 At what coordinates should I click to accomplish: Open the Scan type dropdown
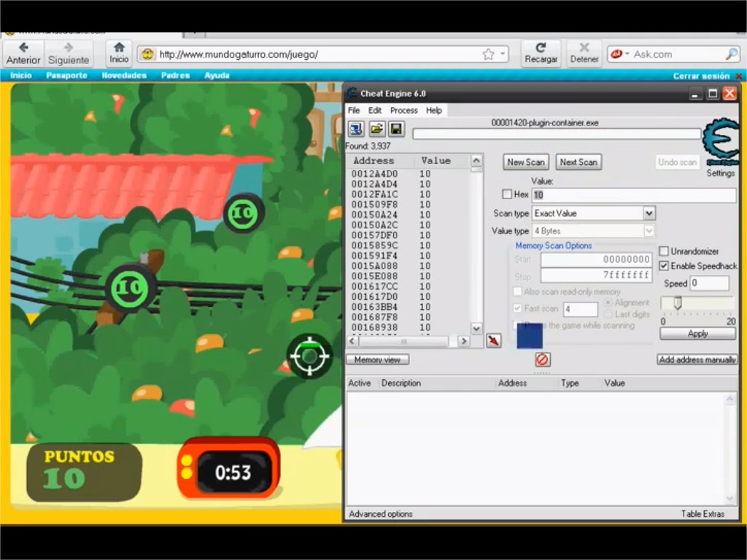coord(649,214)
